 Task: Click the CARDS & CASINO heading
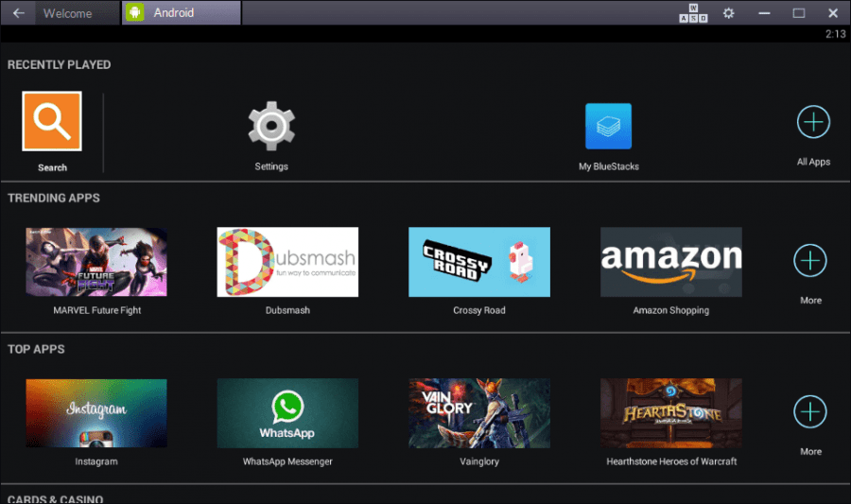pos(56,498)
